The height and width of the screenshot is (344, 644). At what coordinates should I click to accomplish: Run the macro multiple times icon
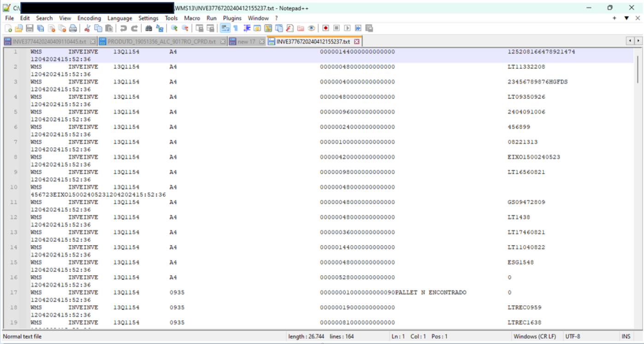pos(358,28)
